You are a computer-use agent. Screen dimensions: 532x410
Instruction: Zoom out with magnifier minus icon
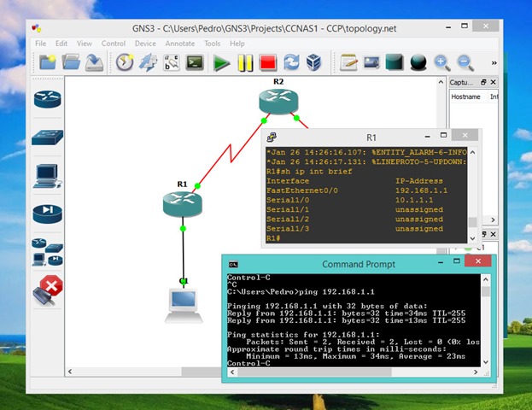[465, 63]
